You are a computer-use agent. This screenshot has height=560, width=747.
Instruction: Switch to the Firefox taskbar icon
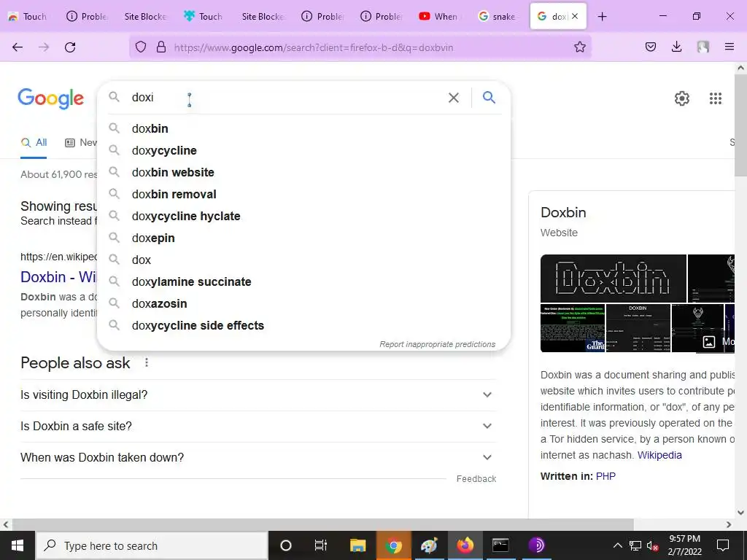pyautogui.click(x=465, y=545)
